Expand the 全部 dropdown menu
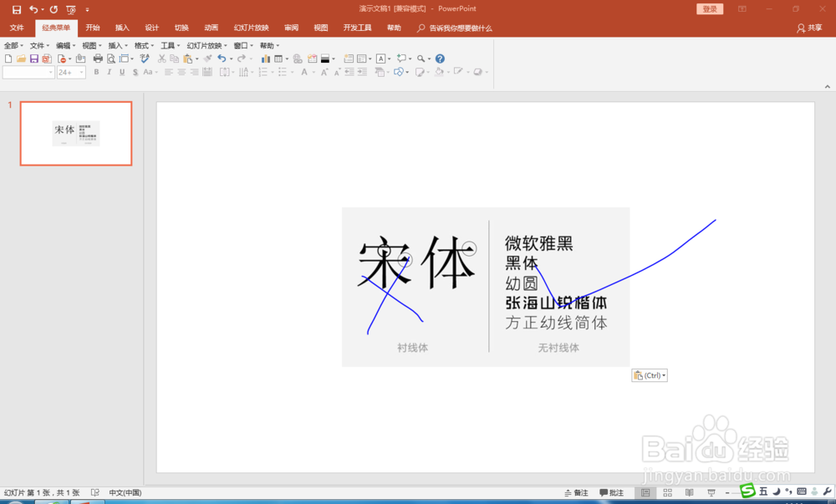The image size is (836, 504). tap(13, 45)
